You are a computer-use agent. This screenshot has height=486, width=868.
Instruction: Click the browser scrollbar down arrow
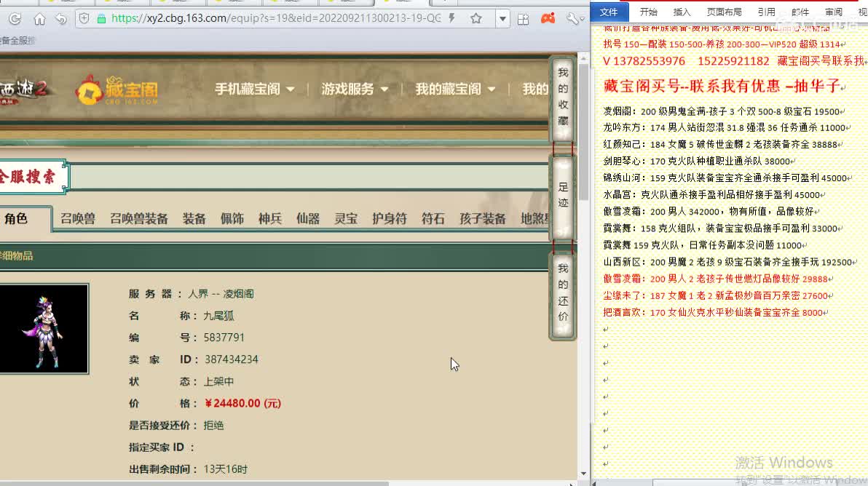pos(583,474)
